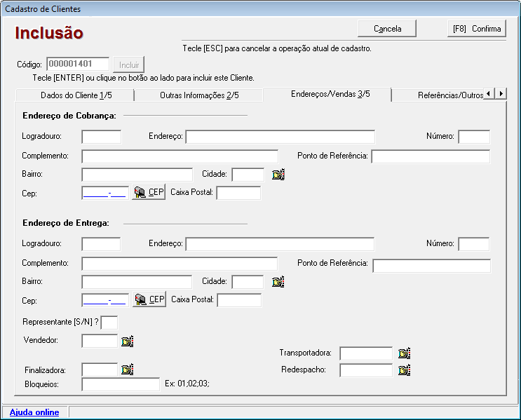The width and height of the screenshot is (521, 420).
Task: Click lookup icon next to billing Cidade
Action: coord(278,175)
